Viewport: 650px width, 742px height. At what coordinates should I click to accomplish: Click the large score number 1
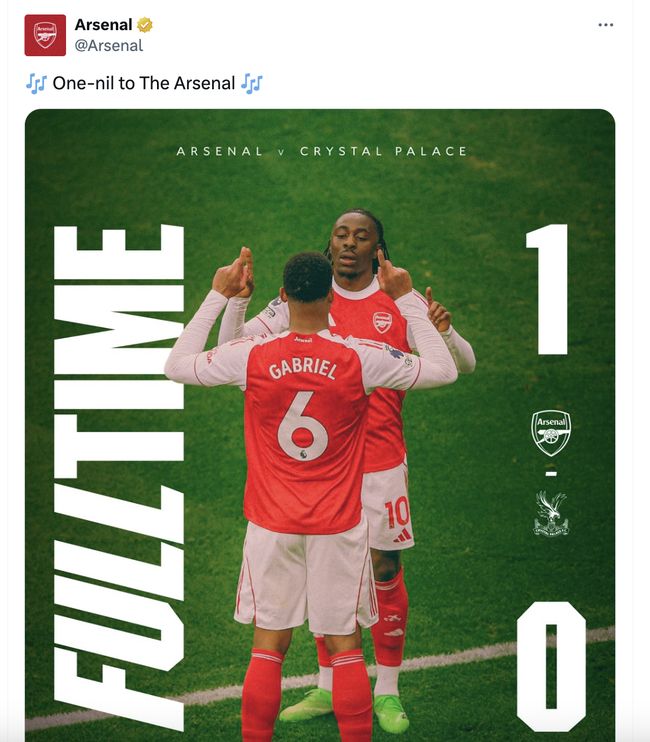(x=549, y=290)
